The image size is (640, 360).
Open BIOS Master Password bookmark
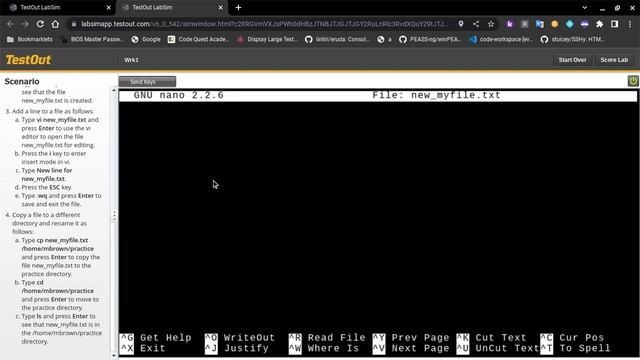coord(92,39)
